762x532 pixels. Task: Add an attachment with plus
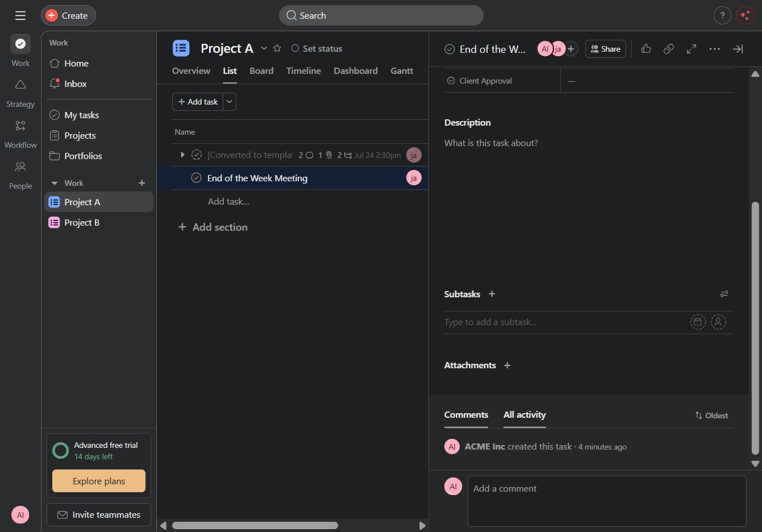point(507,365)
